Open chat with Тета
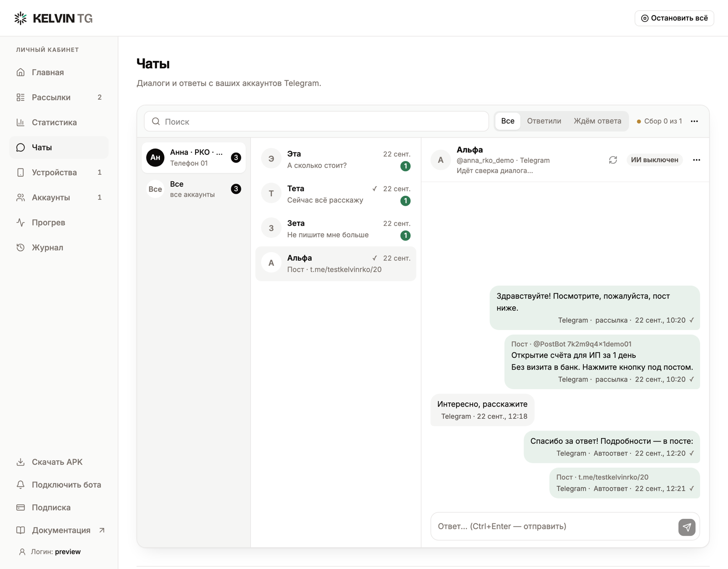 (x=336, y=194)
